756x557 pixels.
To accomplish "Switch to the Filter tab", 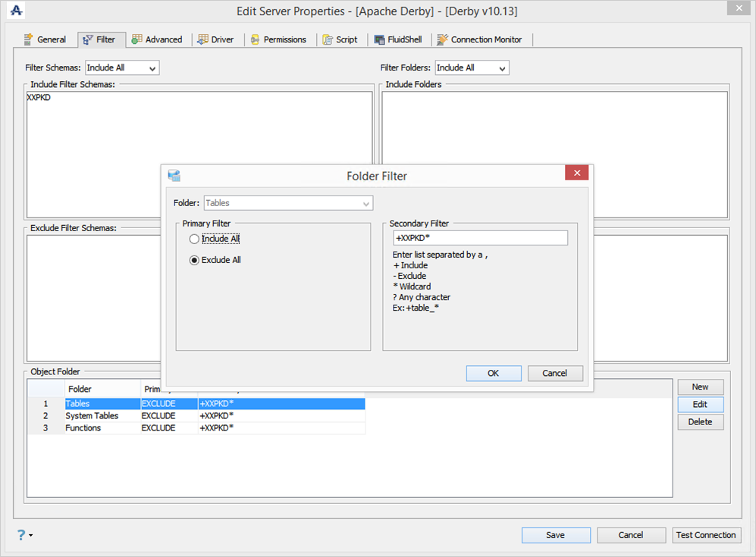I will [x=102, y=39].
